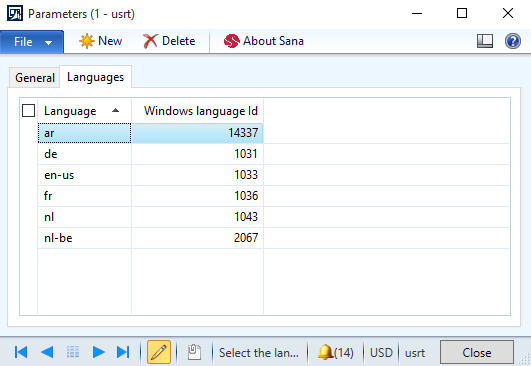Toggle the grid view icon in status bar
This screenshot has width=531, height=366.
[73, 352]
